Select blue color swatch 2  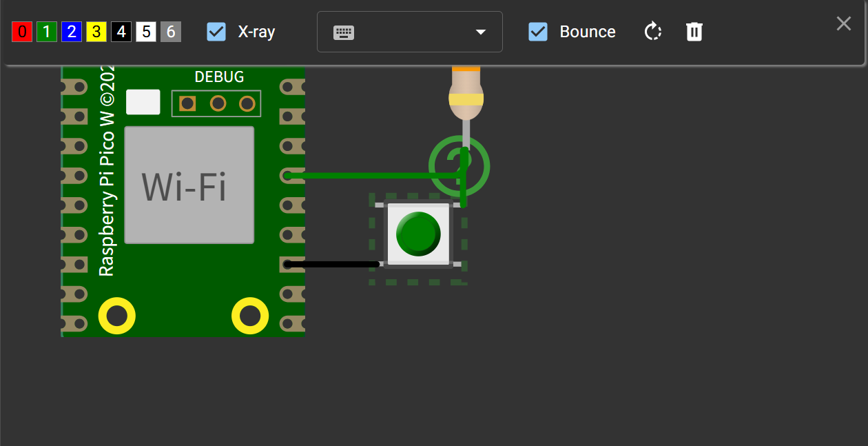72,32
